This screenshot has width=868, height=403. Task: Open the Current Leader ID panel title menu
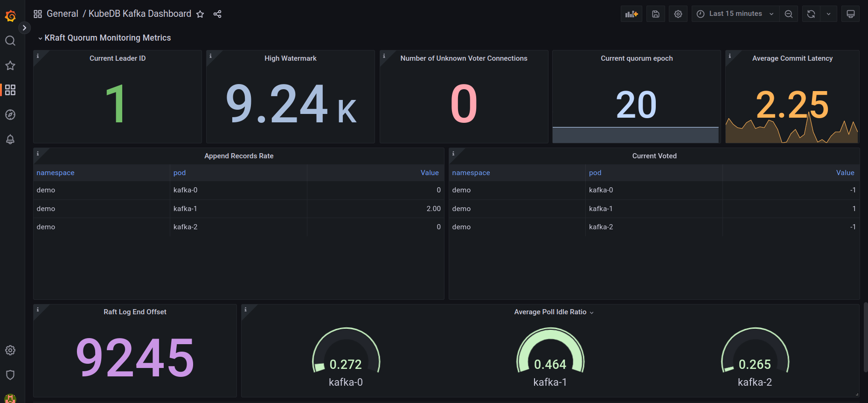(118, 58)
